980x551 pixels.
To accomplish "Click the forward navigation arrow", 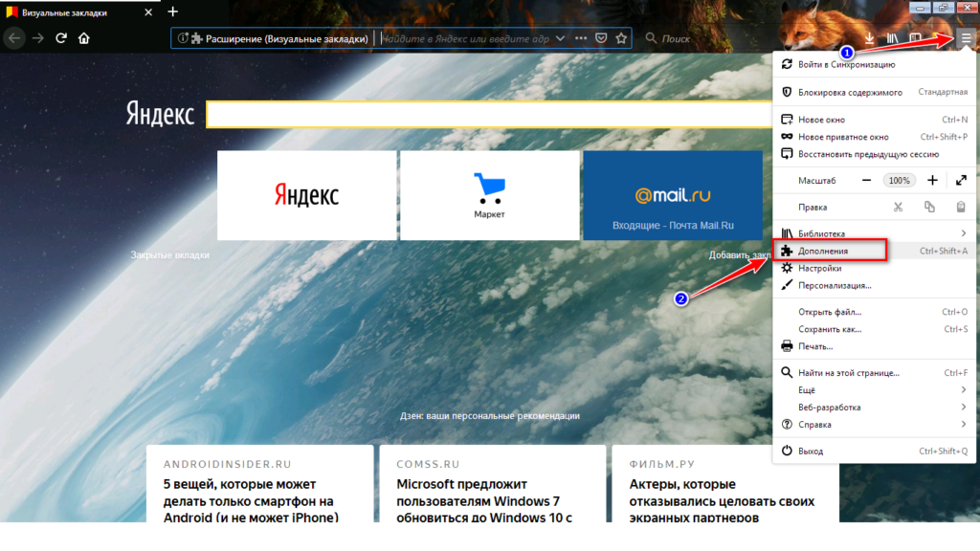I will (38, 38).
